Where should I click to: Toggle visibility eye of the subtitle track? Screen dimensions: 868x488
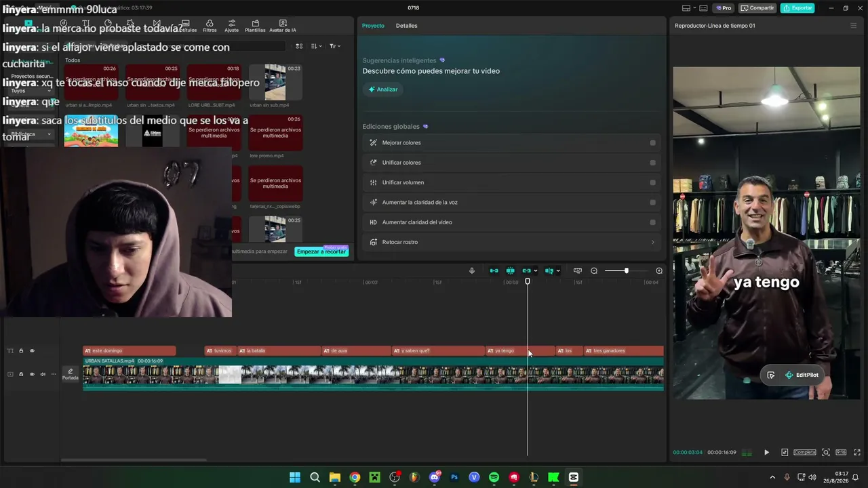click(x=32, y=350)
